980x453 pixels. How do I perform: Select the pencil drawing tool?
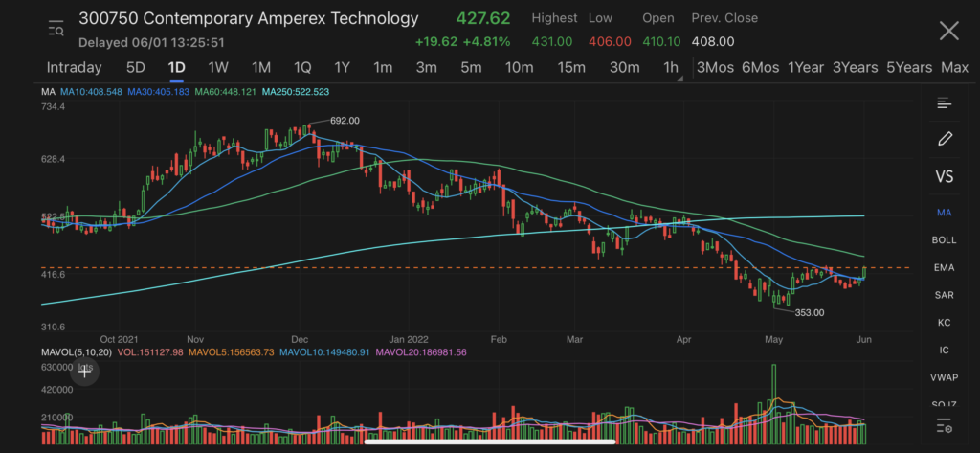pos(945,138)
